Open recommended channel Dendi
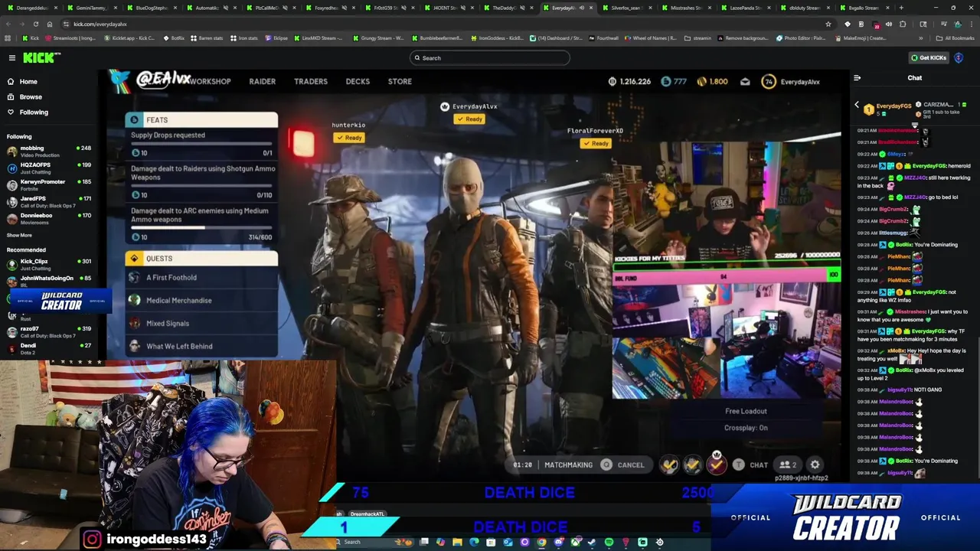Viewport: 980px width, 551px height. point(48,348)
